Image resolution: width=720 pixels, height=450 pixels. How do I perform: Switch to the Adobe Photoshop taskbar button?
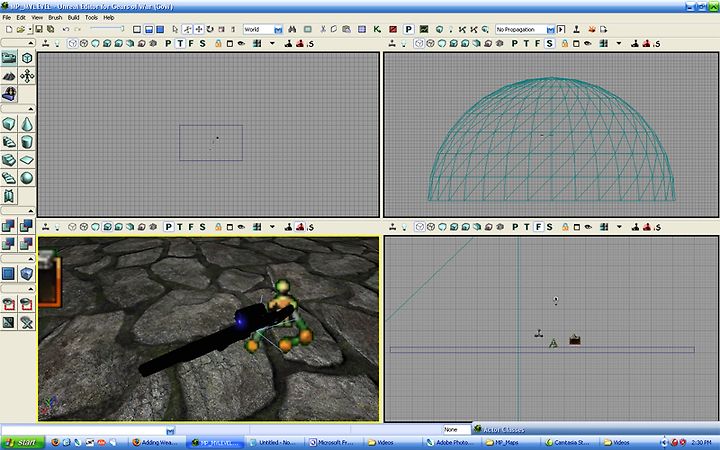coord(449,443)
